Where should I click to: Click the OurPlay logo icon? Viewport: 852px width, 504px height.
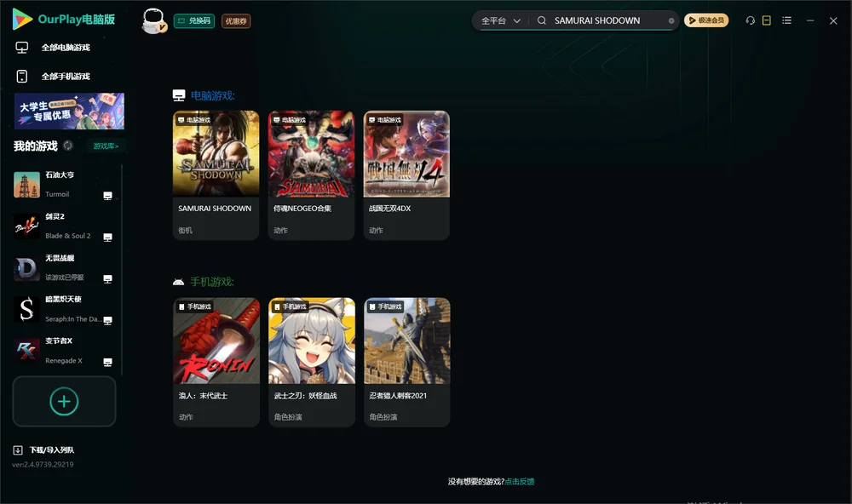tap(22, 19)
